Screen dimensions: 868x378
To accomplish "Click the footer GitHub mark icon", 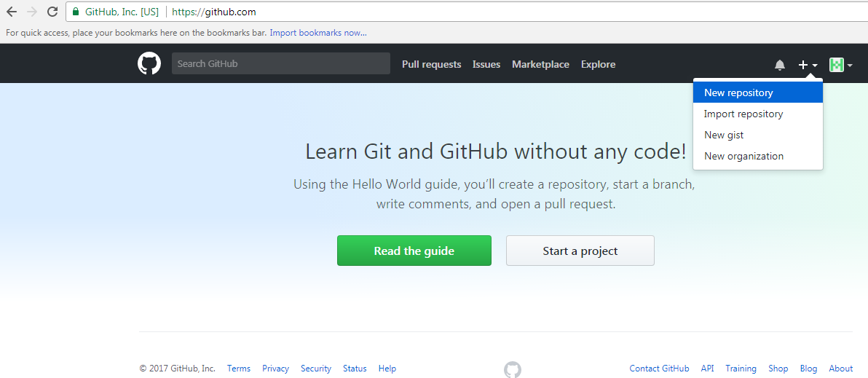I will (513, 369).
